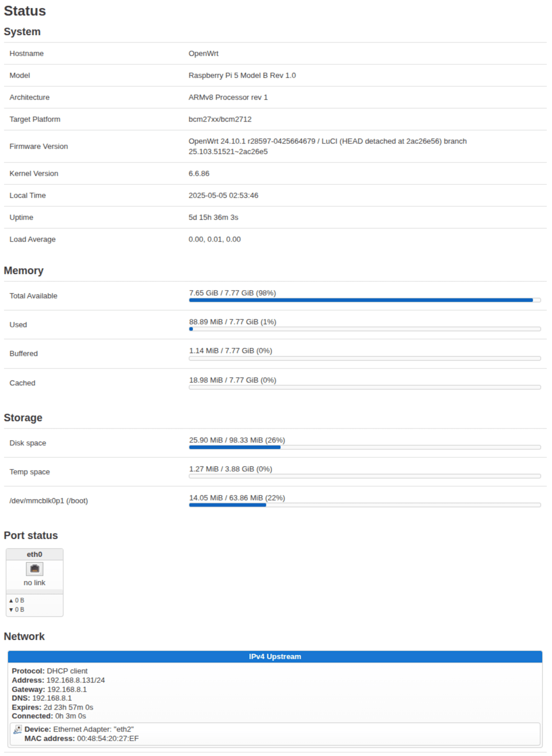Screen dimensions: 552x756
Task: Click the Disk space usage bar
Action: click(365, 447)
